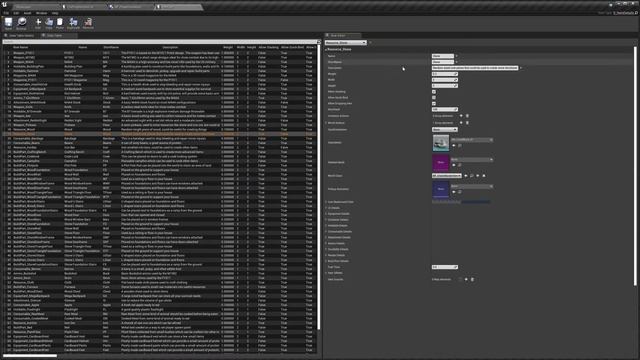The height and width of the screenshot is (360, 640).
Task: Empty the World Actions array with trash icon
Action: 467,122
